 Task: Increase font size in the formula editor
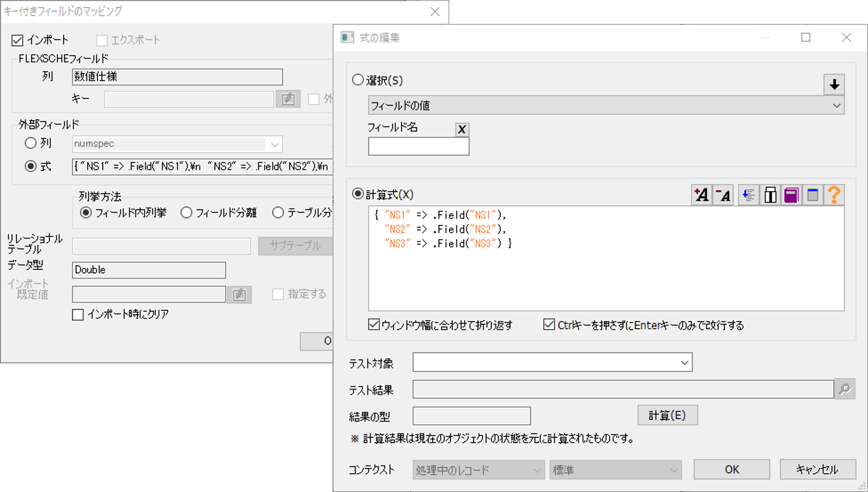point(701,195)
